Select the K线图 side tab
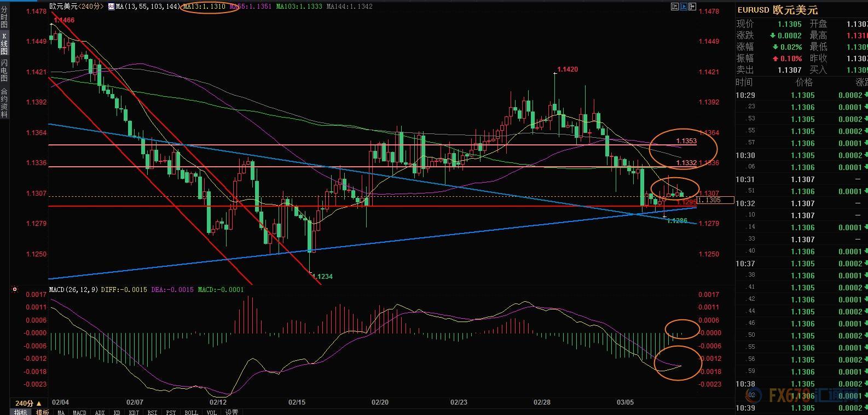The width and height of the screenshot is (868, 415). click(4, 44)
